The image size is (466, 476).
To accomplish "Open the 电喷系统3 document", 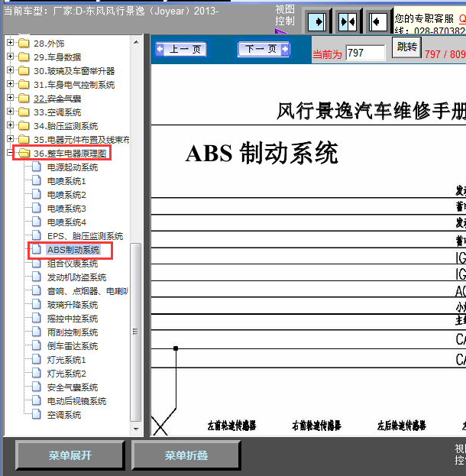I will click(x=66, y=209).
